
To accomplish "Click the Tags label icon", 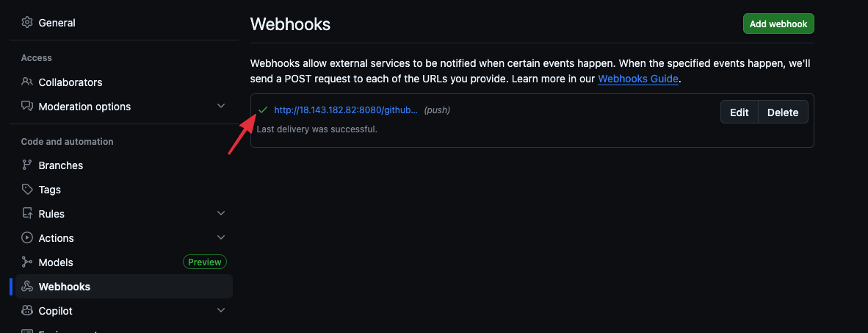I will pos(27,190).
